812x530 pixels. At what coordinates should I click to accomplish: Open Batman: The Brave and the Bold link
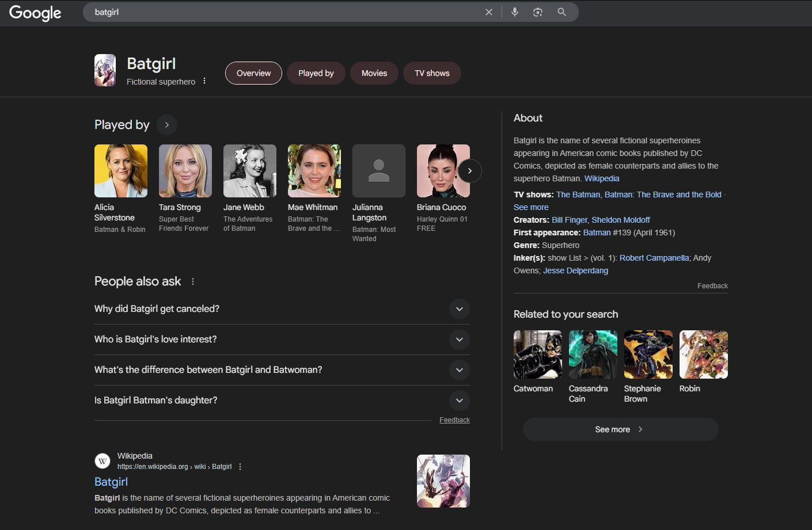663,195
